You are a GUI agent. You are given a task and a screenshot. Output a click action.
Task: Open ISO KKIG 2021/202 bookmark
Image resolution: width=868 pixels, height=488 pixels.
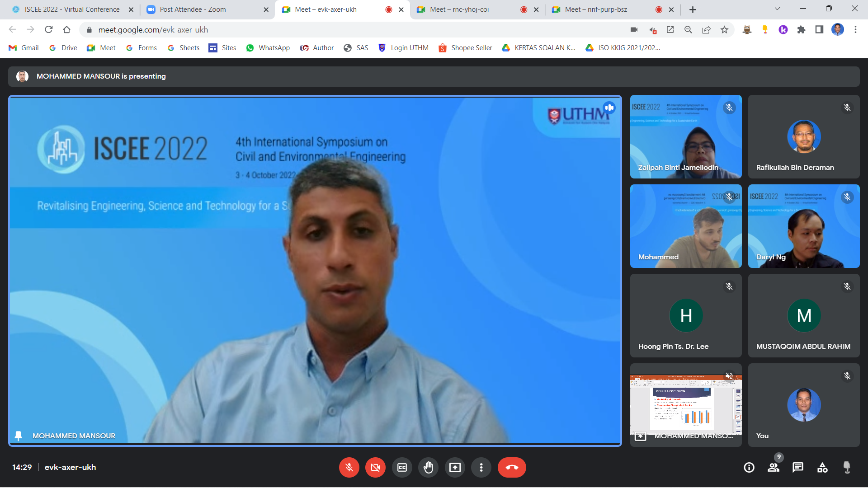[x=623, y=48]
